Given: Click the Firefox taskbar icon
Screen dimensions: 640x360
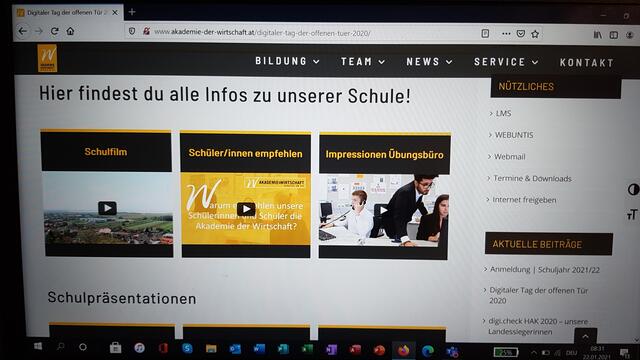Looking at the screenshot, I should pos(404,350).
